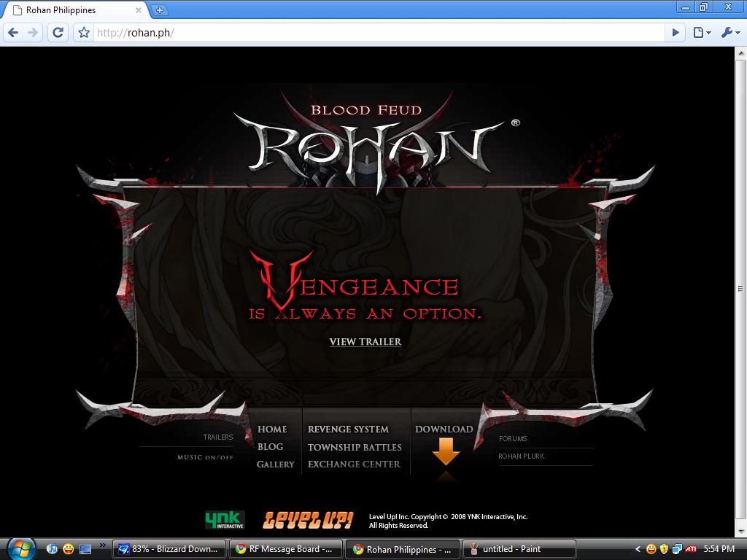Image resolution: width=747 pixels, height=560 pixels.
Task: Open the REVENGE SYSTEM page
Action: [348, 429]
